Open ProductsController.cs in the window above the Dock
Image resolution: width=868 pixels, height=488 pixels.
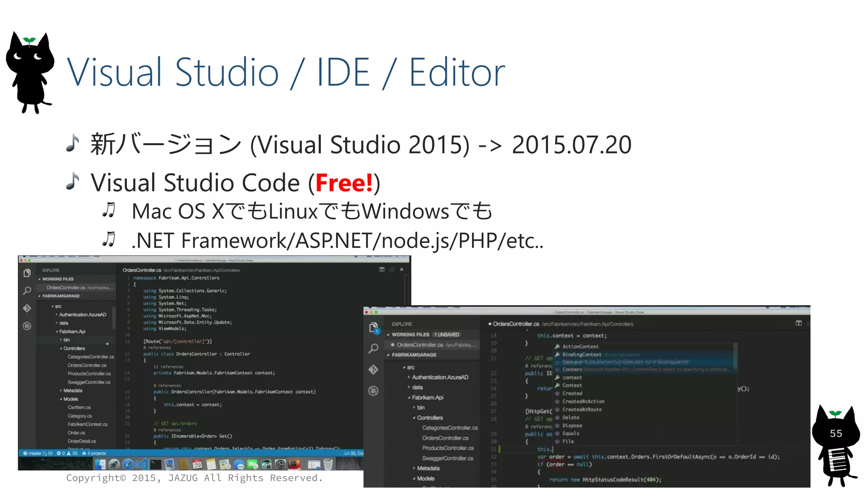(89, 374)
